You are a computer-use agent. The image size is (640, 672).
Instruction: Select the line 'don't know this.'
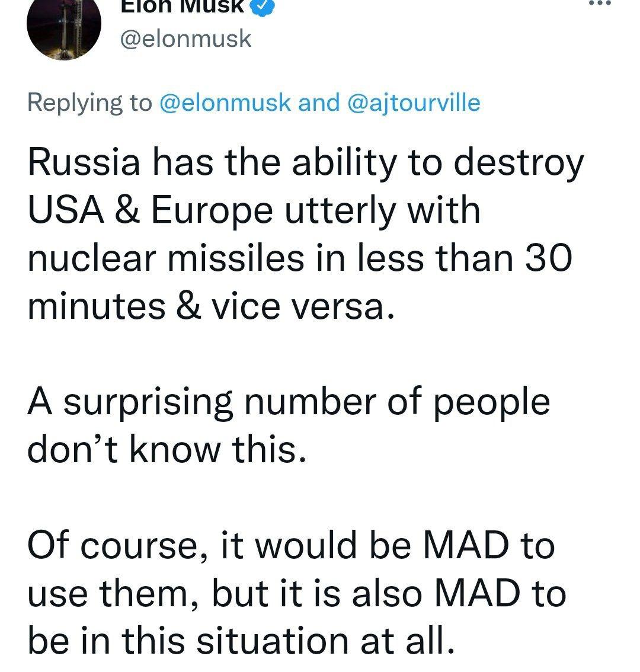point(167,450)
